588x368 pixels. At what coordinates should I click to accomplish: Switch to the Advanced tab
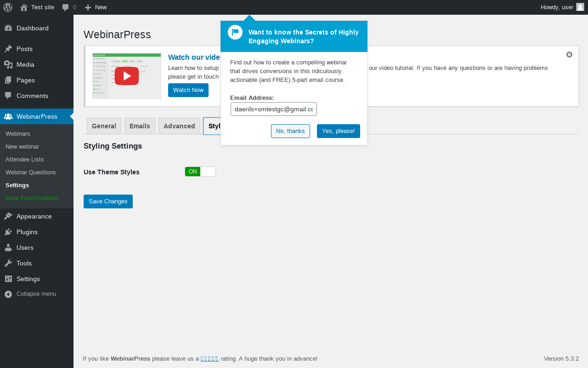(x=179, y=126)
